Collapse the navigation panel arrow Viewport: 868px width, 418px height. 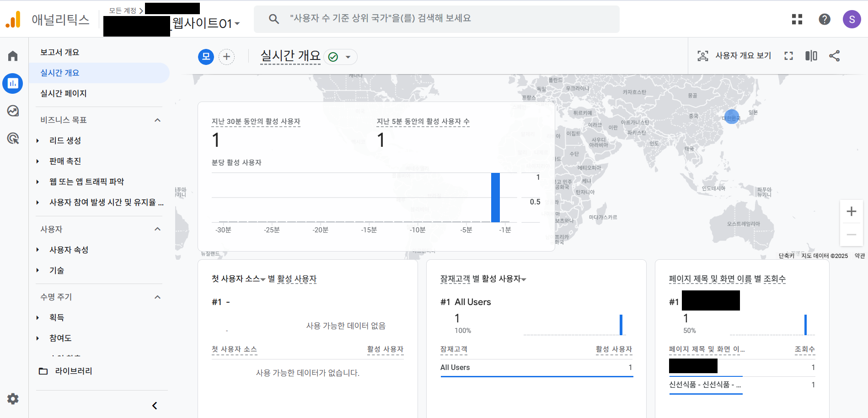coord(155,406)
